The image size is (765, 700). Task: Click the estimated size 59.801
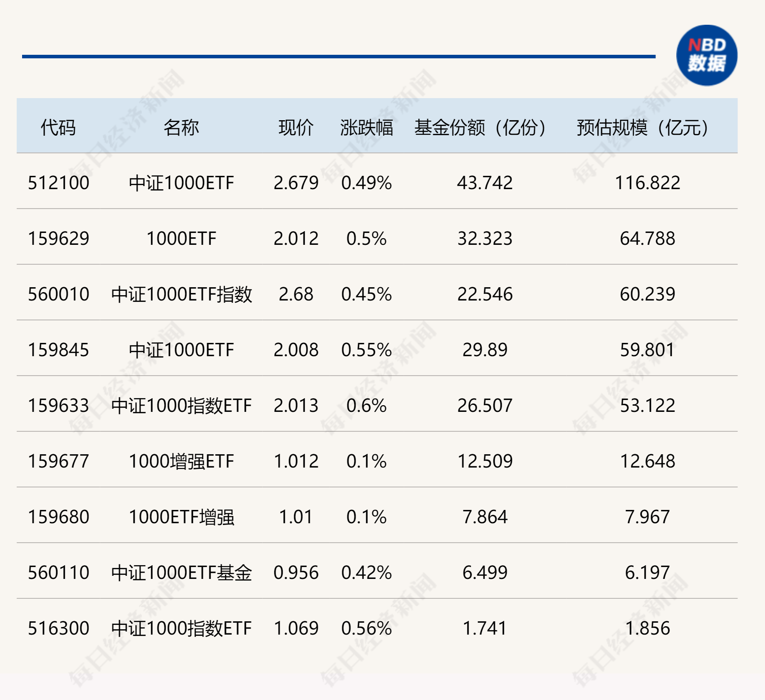(648, 350)
